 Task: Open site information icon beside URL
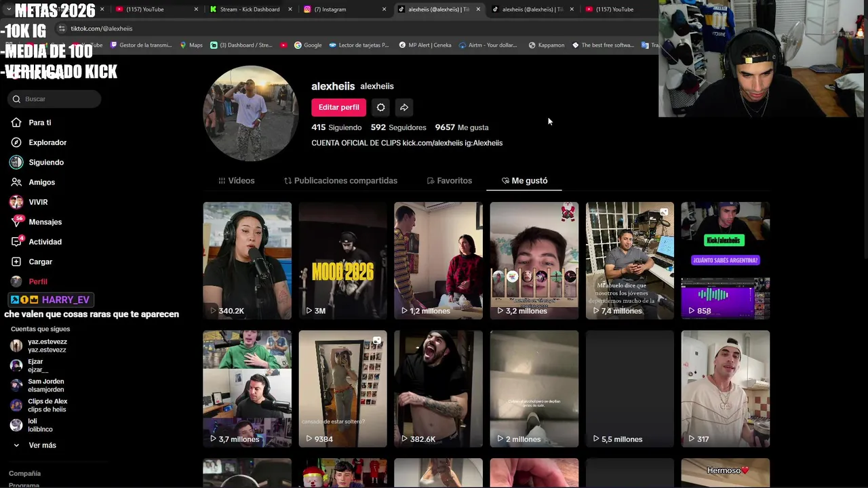(62, 28)
